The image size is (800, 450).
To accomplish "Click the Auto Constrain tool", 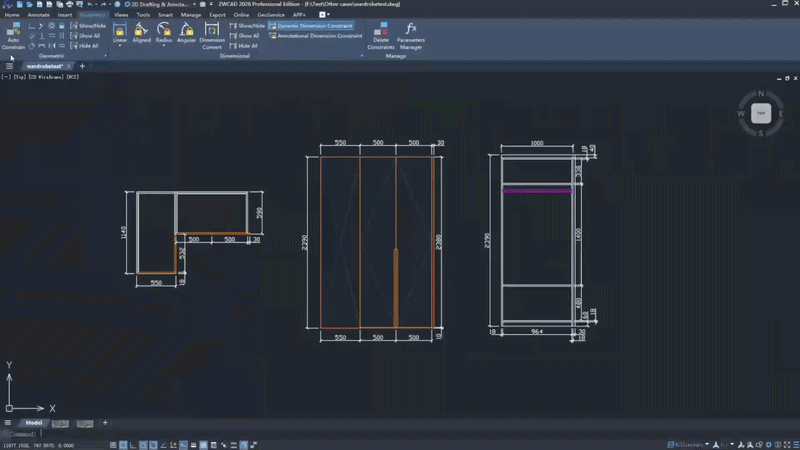I will [13, 36].
